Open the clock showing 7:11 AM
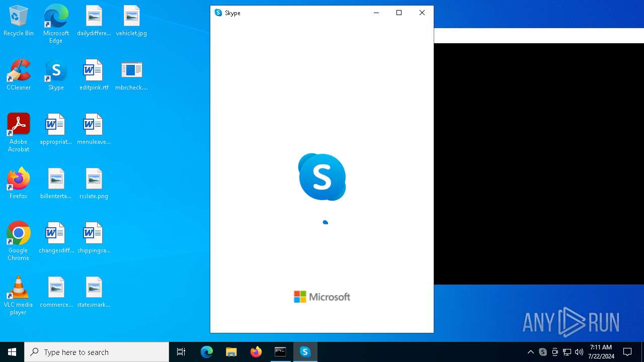This screenshot has width=644, height=362. tap(602, 352)
